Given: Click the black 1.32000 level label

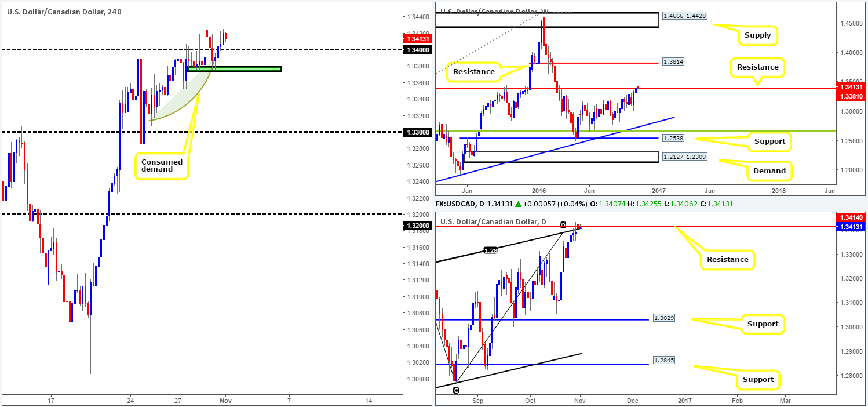Looking at the screenshot, I should 417,225.
